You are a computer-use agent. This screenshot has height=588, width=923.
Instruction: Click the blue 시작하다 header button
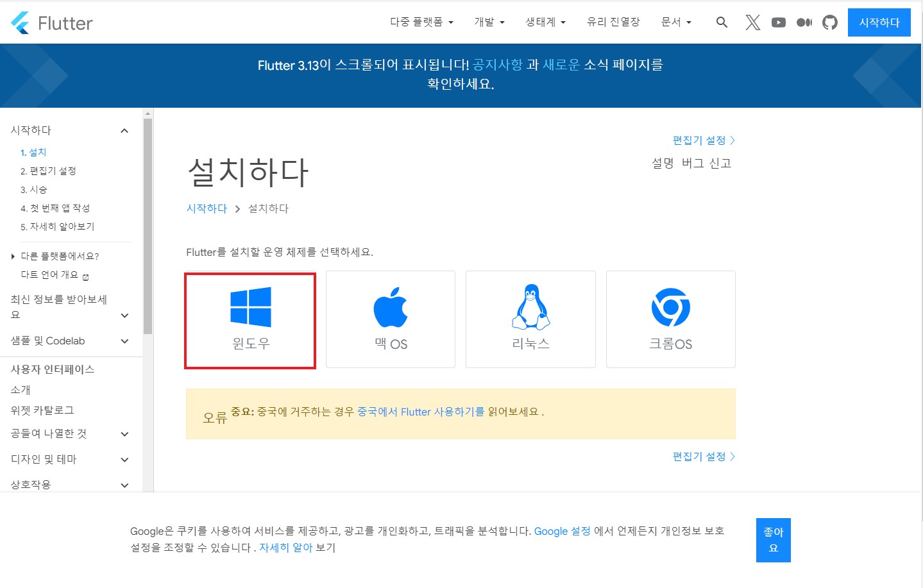[x=879, y=22]
